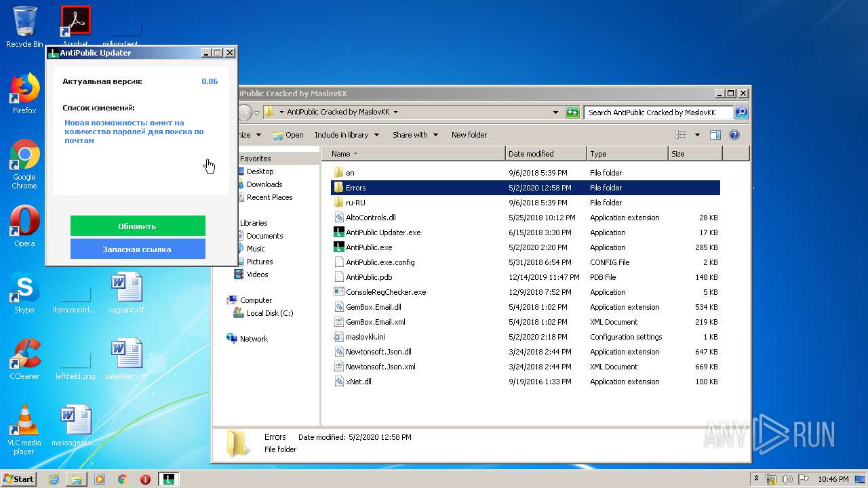
Task: Select Computer in navigation pane
Action: pyautogui.click(x=256, y=300)
